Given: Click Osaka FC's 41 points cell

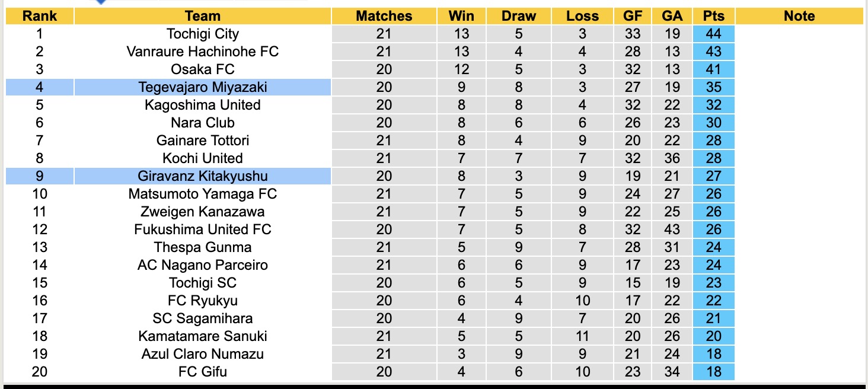Looking at the screenshot, I should pos(713,69).
